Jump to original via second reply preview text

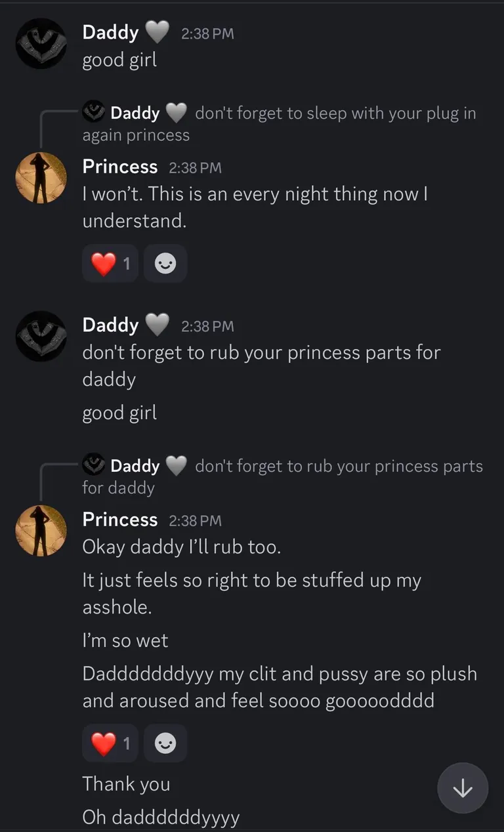338,466
